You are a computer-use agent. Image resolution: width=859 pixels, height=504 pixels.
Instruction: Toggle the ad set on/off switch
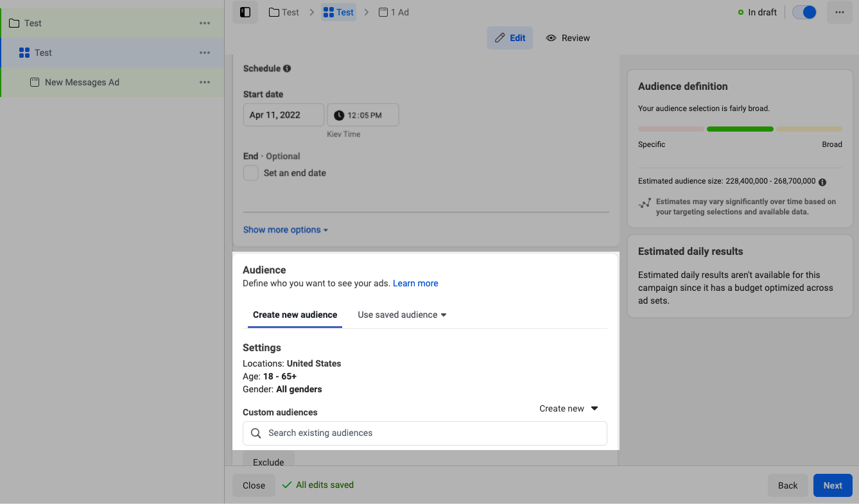click(x=804, y=12)
